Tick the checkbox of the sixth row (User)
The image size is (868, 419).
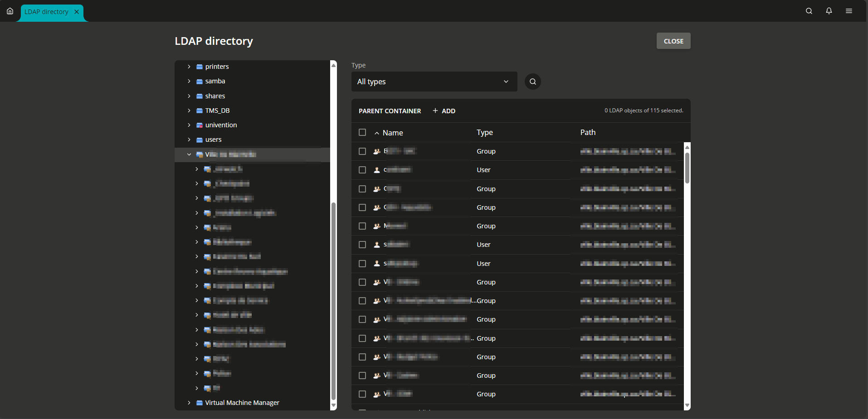point(362,245)
